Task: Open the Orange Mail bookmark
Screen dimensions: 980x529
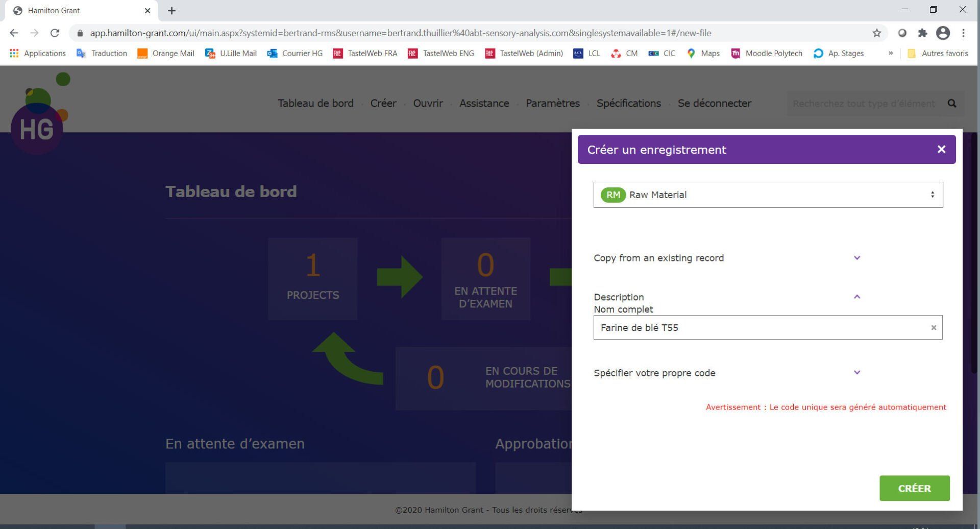Action: tap(173, 53)
